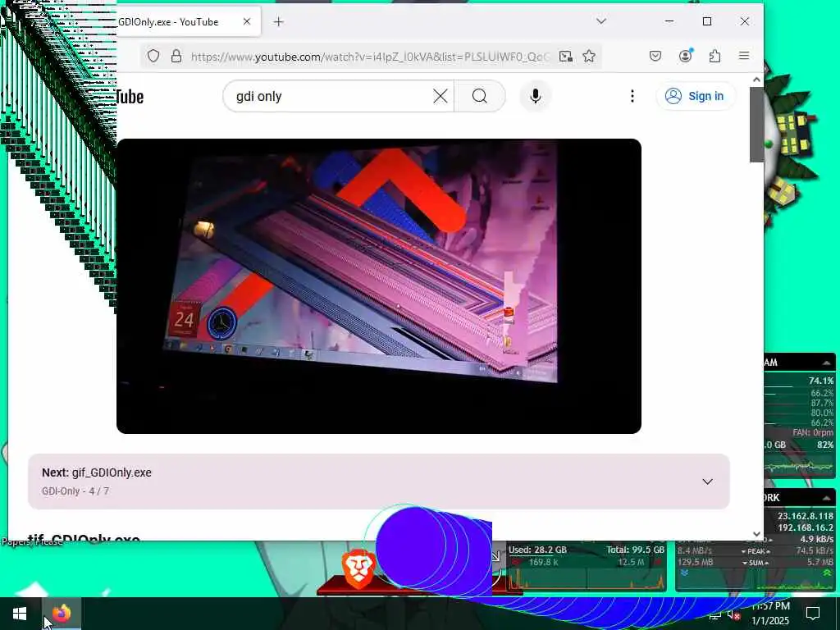The height and width of the screenshot is (630, 840).
Task: Expand the Next: gif_GDIOnly.exe playlist panel
Action: point(708,482)
